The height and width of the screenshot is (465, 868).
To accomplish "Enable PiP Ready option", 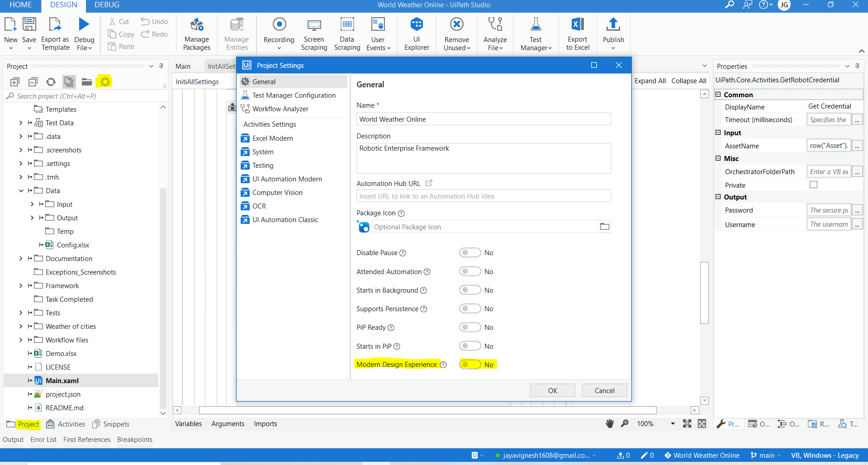I will (470, 327).
